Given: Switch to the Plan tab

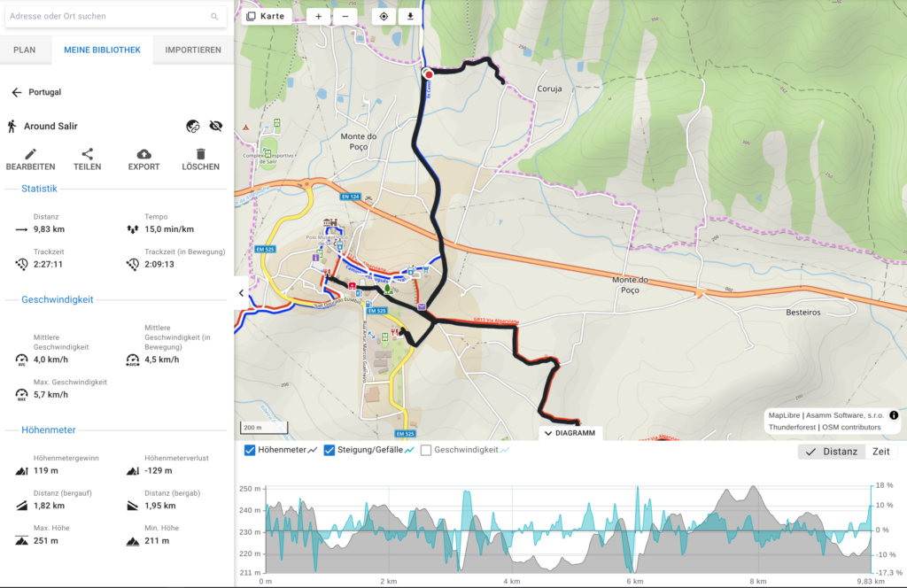Looking at the screenshot, I should [25, 50].
